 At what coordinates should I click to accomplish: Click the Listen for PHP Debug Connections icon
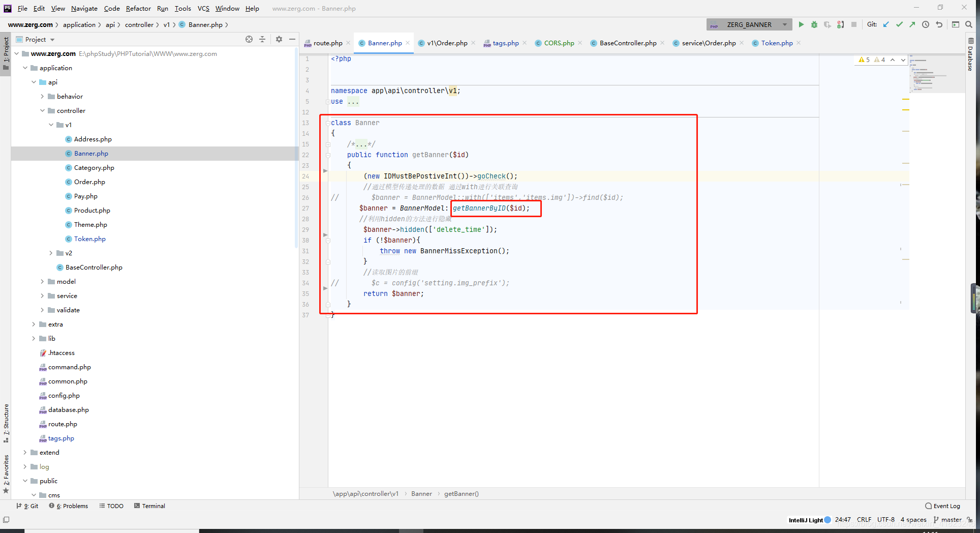[840, 24]
